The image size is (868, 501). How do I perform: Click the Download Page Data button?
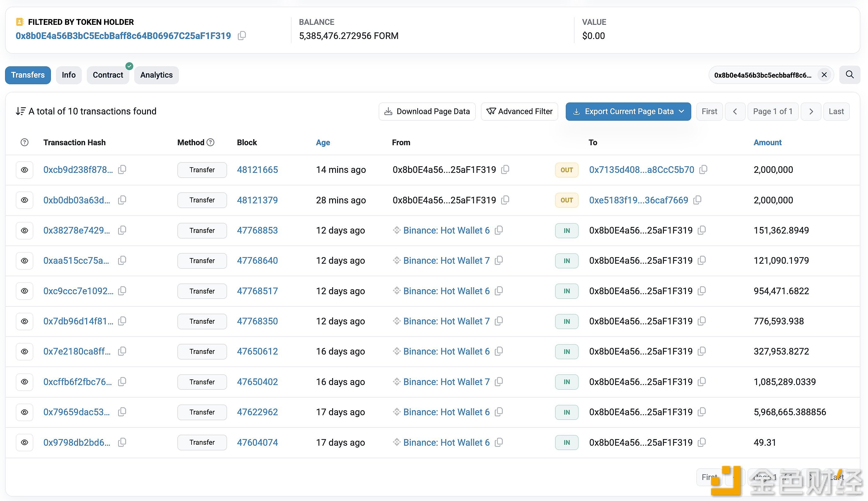[427, 112]
